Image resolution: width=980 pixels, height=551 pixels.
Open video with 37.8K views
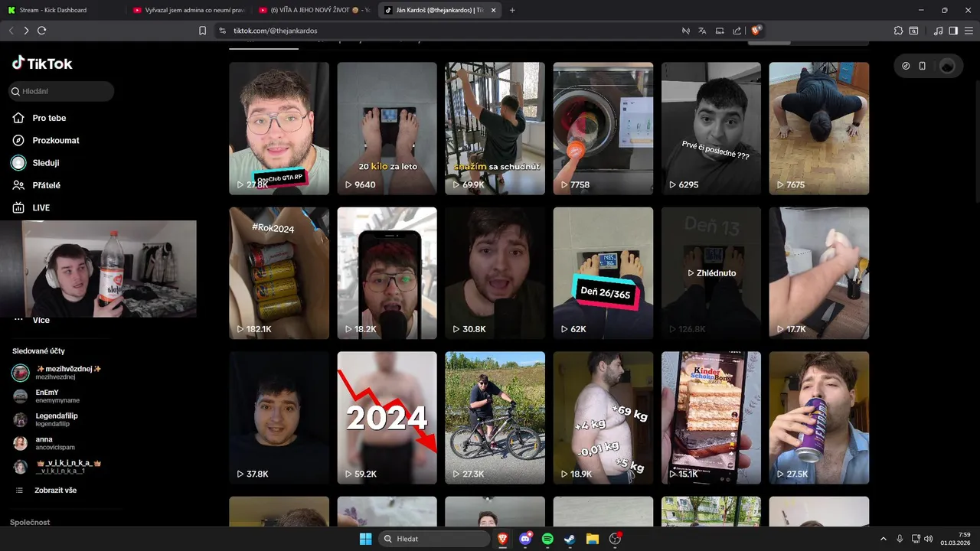[279, 418]
